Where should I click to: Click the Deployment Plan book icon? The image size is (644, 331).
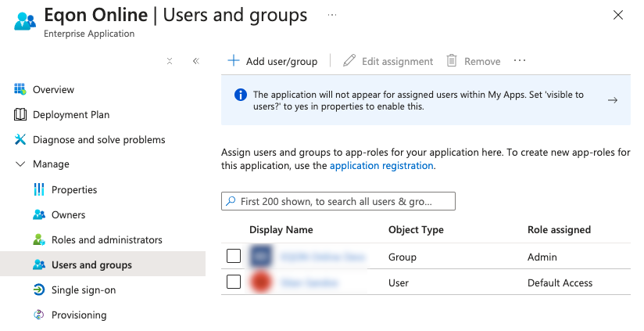(x=20, y=114)
